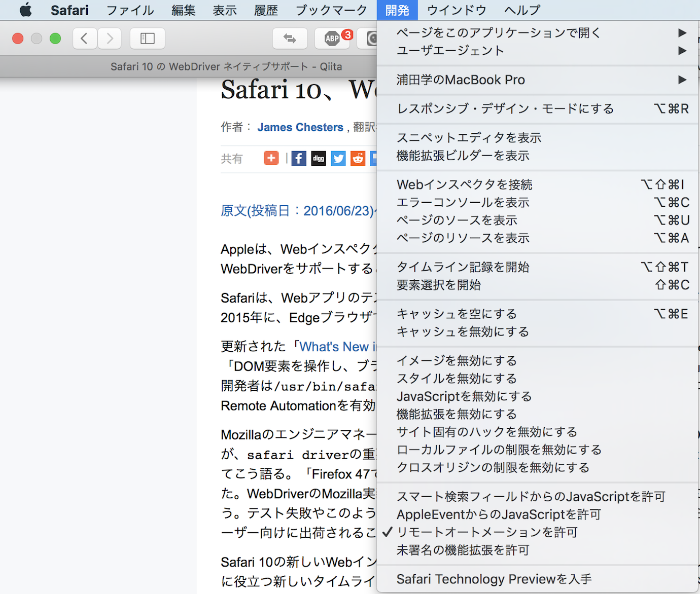Expand the 浦田学のMacBook Pro submenu
700x594 pixels.
tap(461, 79)
